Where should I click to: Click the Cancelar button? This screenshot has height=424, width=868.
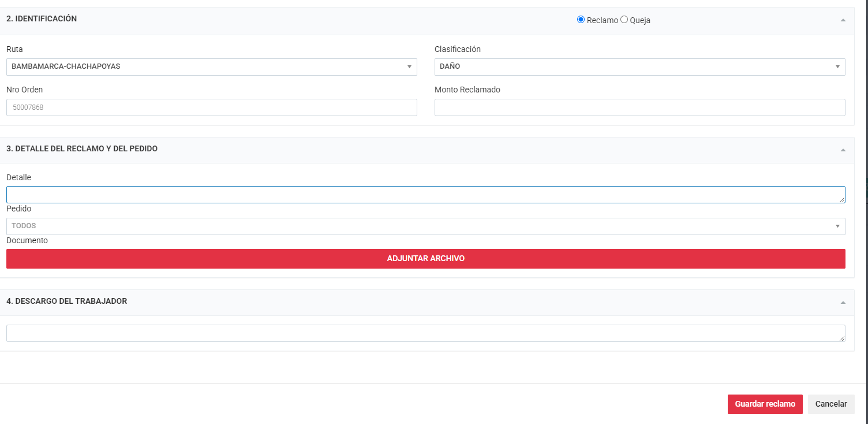[830, 404]
